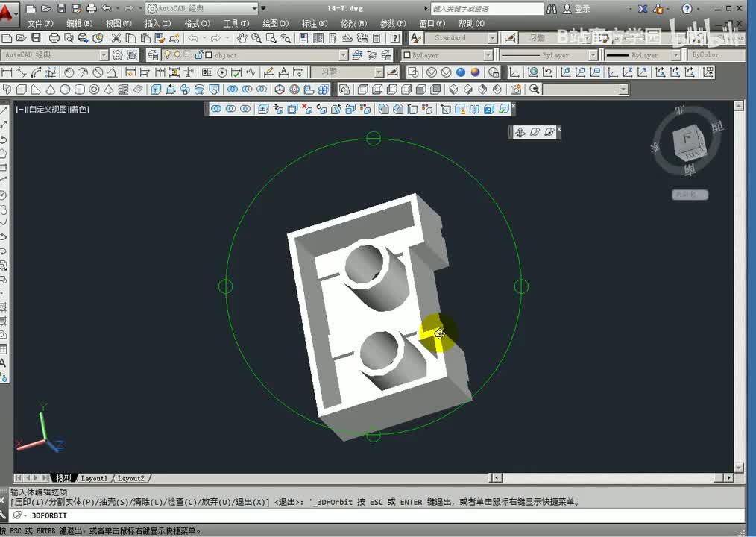The image size is (756, 537).
Task: Click the Rotate UCS about X axis icon
Action: pos(661,72)
